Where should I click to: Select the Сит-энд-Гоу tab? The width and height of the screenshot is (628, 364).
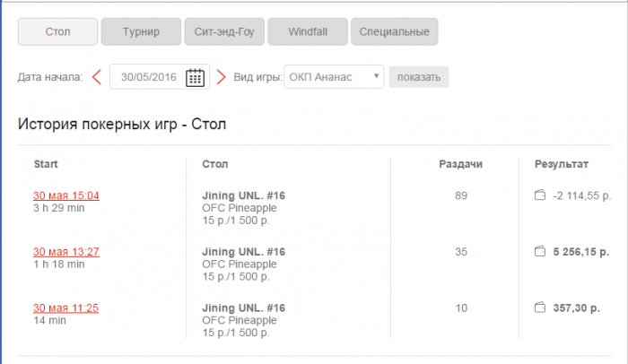[x=224, y=32]
